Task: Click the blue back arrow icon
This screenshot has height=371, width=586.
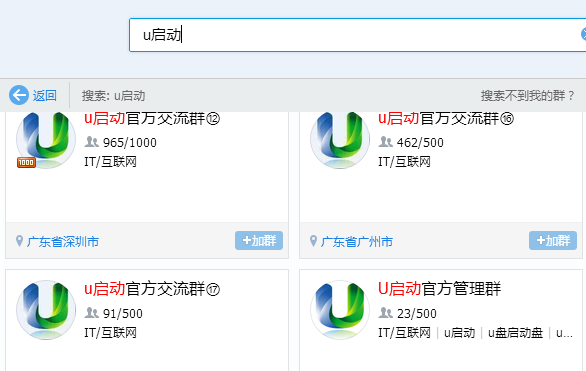Action: [19, 95]
